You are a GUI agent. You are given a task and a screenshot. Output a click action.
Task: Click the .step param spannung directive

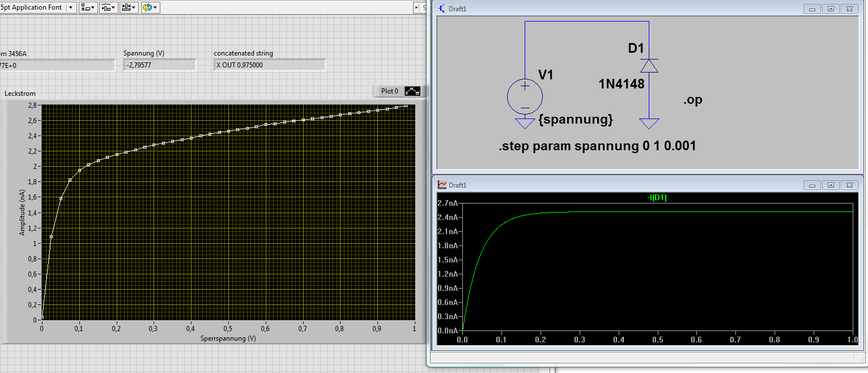tap(597, 146)
